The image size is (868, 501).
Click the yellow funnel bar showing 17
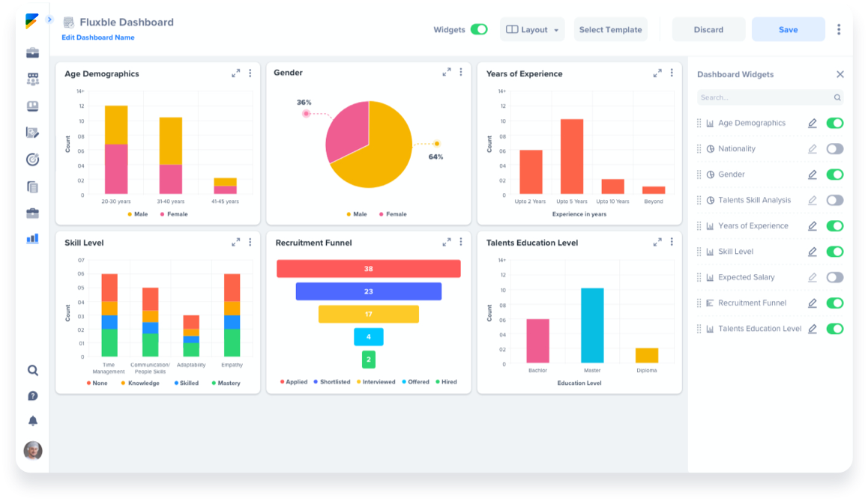pos(369,314)
